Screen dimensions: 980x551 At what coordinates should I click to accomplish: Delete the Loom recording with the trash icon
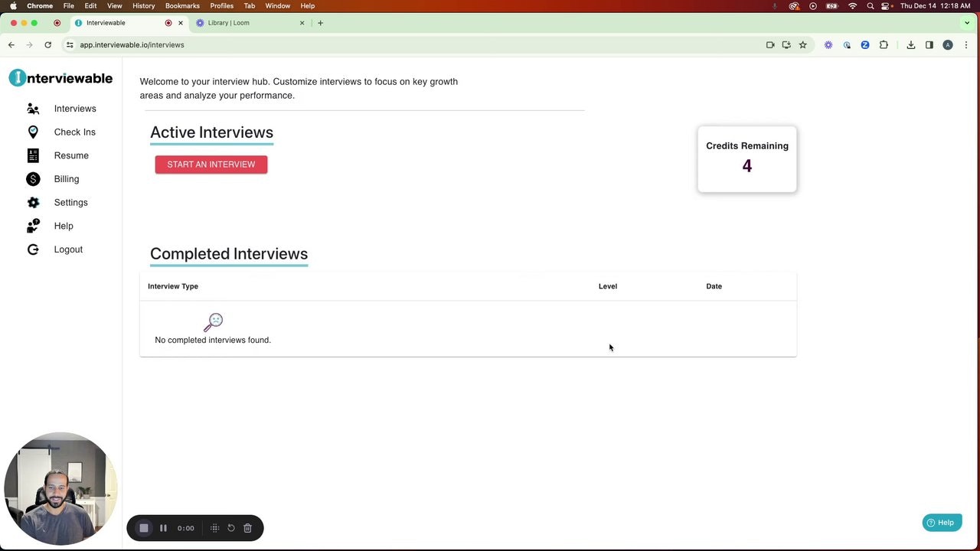[247, 527]
